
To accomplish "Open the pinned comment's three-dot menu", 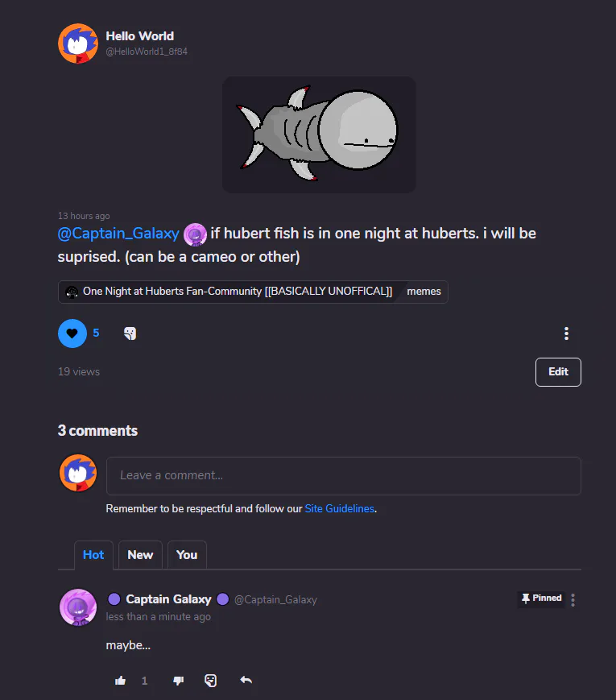I will tap(573, 600).
